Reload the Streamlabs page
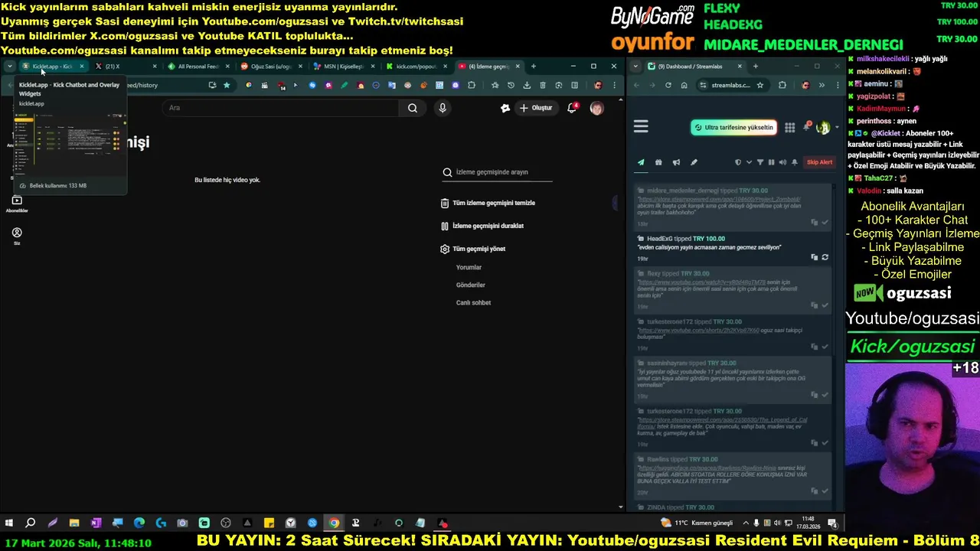 668,85
